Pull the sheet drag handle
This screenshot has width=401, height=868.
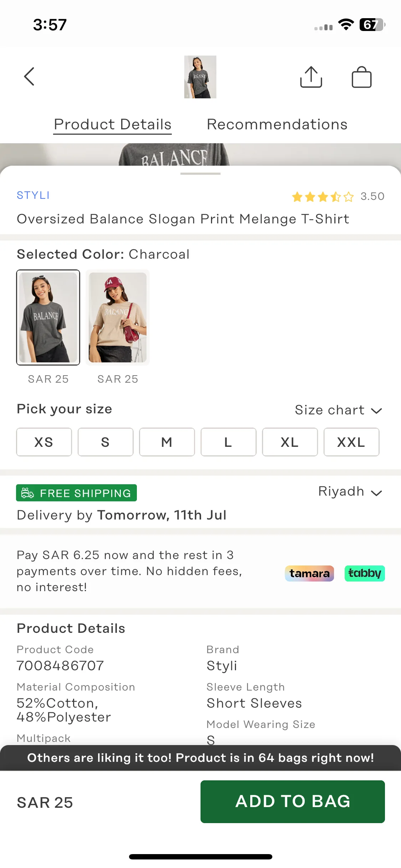(200, 174)
